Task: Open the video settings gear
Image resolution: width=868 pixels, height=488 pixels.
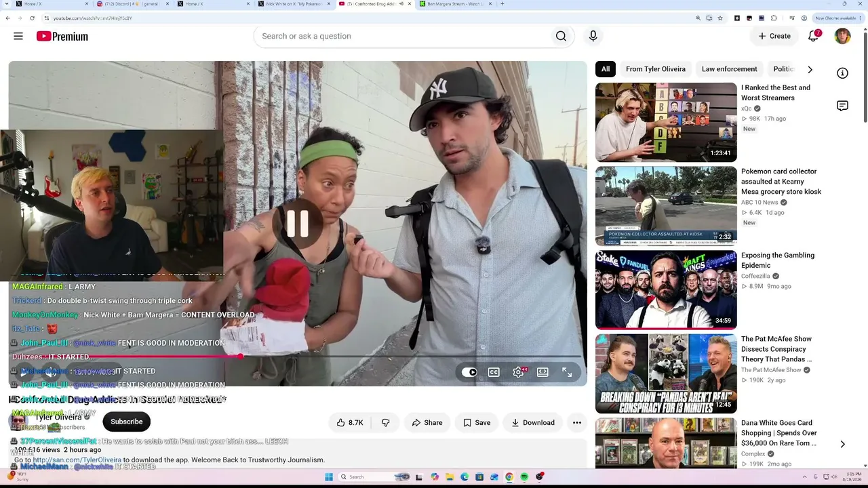Action: coord(519,372)
